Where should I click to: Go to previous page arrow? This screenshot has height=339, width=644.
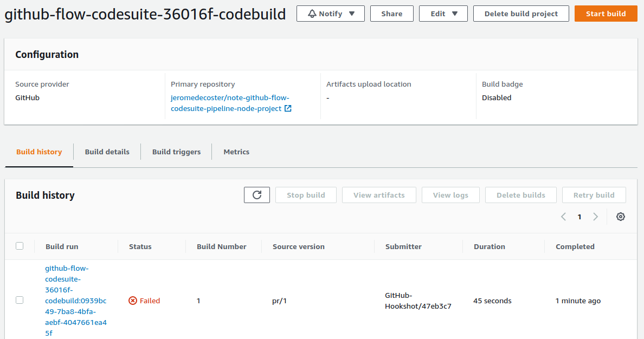tap(564, 217)
